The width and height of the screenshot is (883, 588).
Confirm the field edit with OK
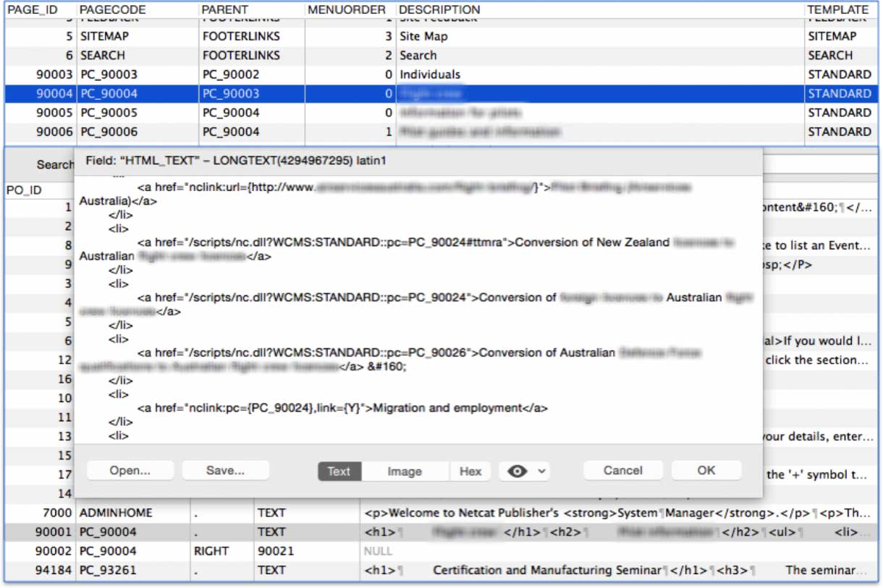tap(706, 470)
